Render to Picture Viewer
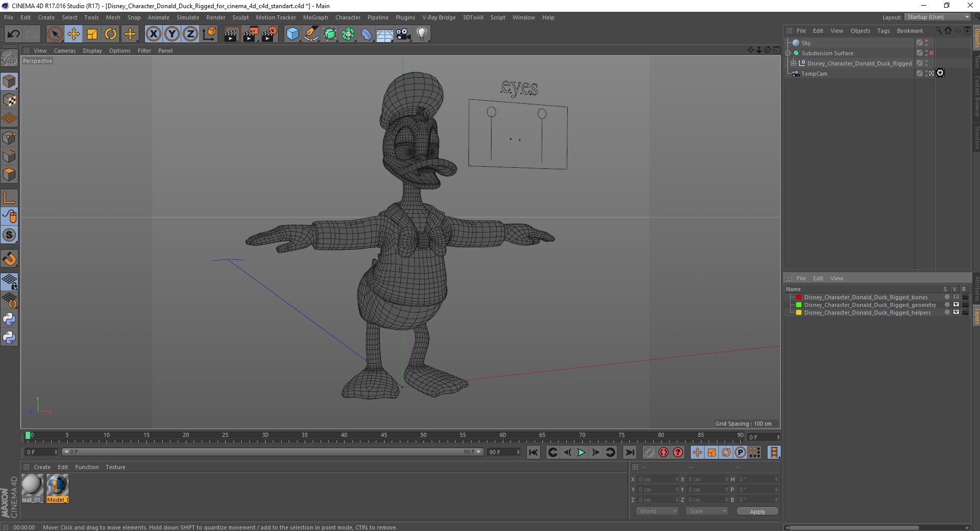This screenshot has width=980, height=531. pos(250,34)
